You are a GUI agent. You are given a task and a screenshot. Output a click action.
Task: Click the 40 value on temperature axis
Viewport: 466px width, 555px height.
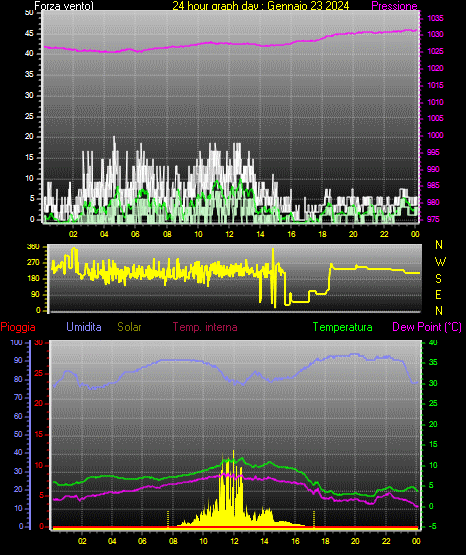click(x=433, y=342)
